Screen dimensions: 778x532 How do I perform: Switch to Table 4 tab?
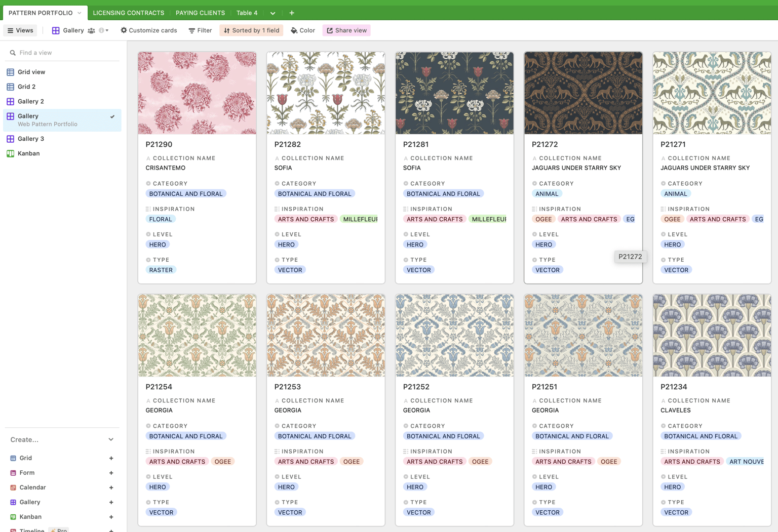(247, 13)
